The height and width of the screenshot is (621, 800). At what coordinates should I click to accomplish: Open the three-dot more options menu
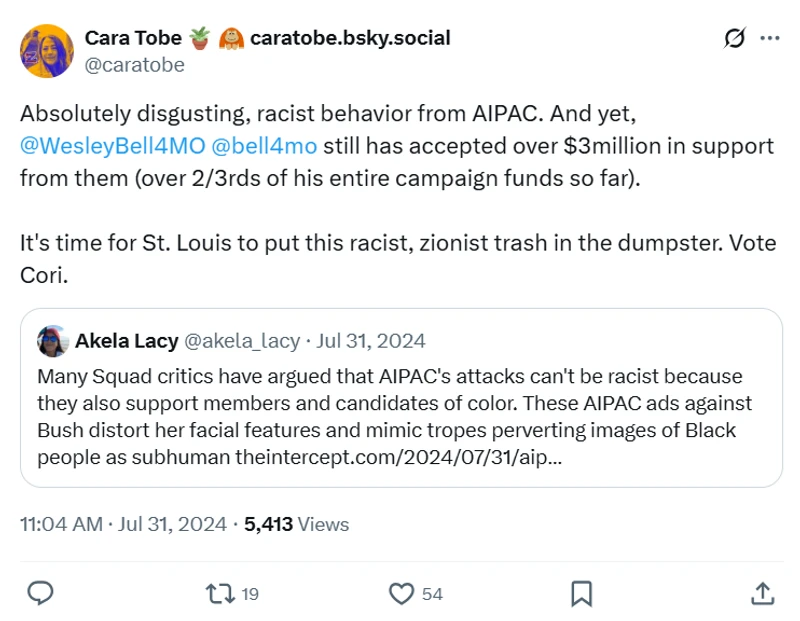click(769, 39)
